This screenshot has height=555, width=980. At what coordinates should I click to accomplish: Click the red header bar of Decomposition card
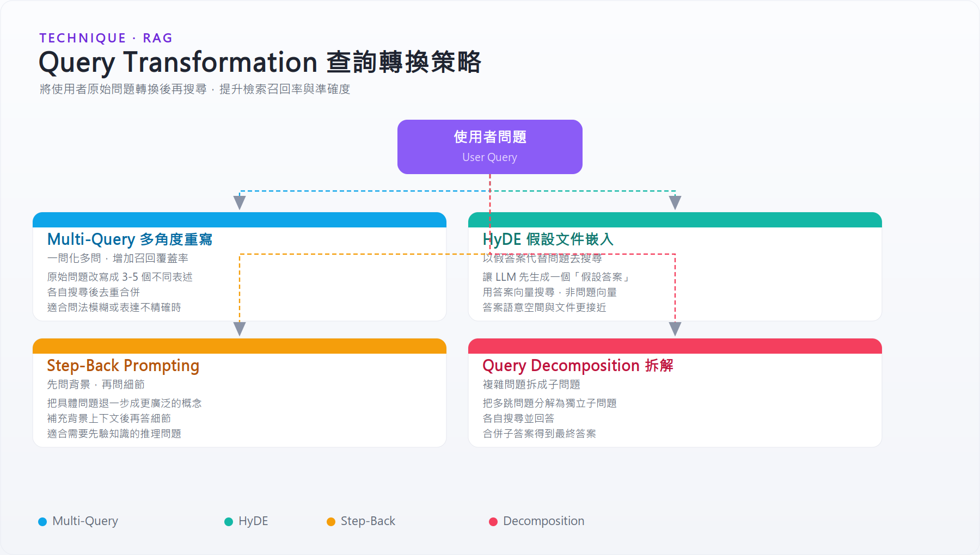click(x=675, y=346)
